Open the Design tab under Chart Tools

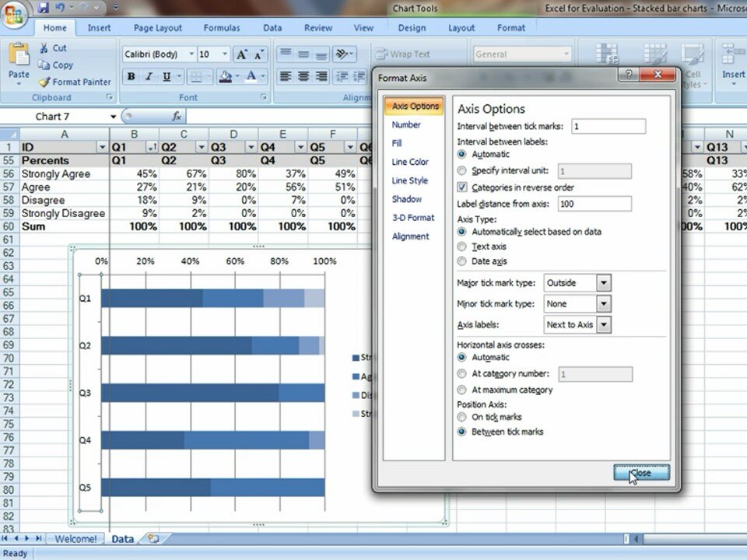point(412,28)
